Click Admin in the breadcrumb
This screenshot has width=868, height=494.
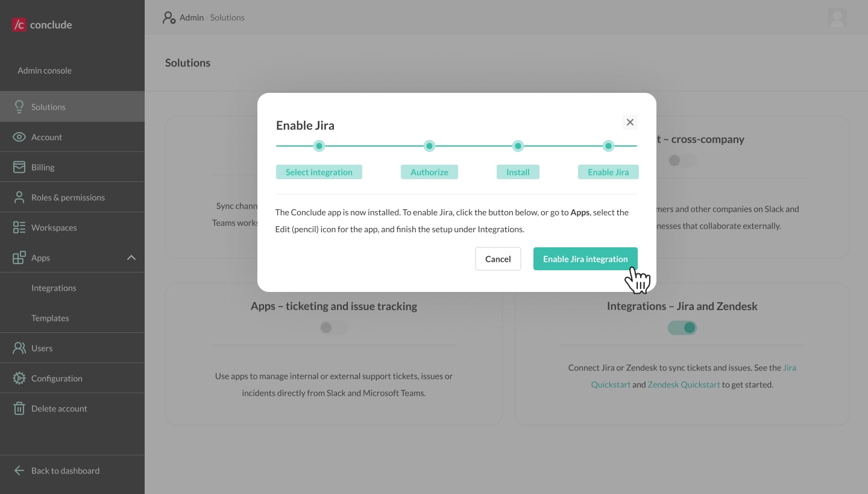pyautogui.click(x=192, y=17)
